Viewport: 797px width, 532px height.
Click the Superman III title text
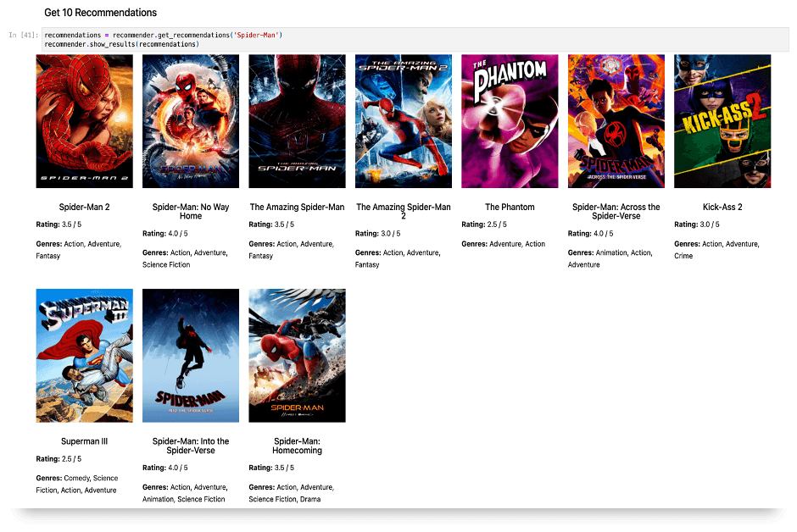click(x=84, y=441)
